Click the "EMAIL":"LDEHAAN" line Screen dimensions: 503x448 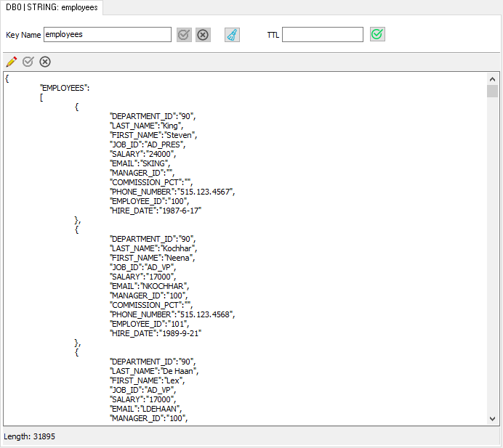click(145, 409)
